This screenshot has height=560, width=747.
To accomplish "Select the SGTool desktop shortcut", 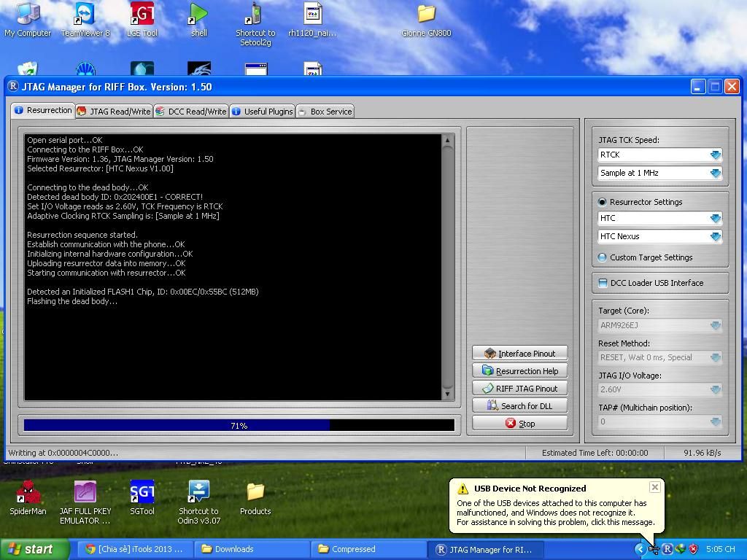I will [142, 497].
